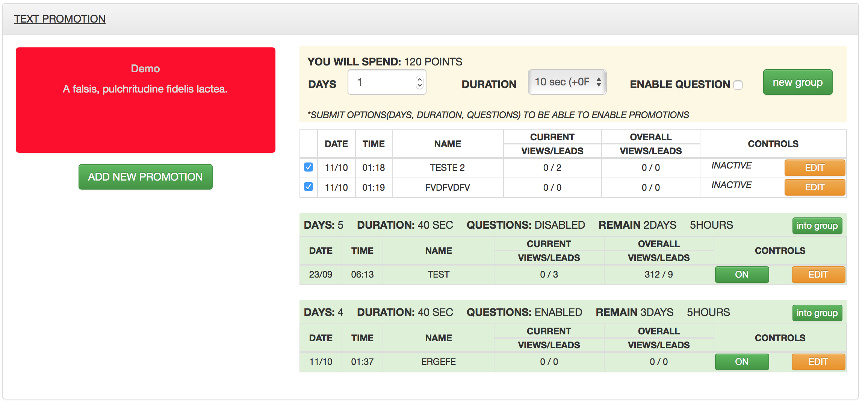
Task: Click the new group button
Action: [x=797, y=82]
